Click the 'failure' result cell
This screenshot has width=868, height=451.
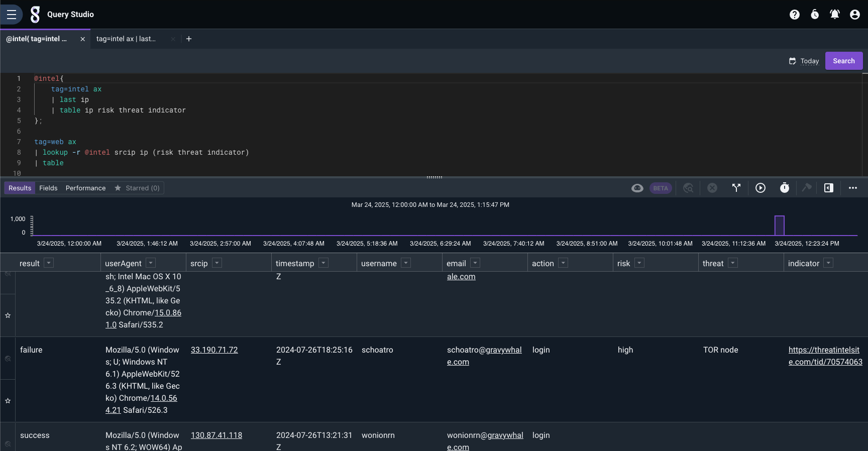pos(31,350)
